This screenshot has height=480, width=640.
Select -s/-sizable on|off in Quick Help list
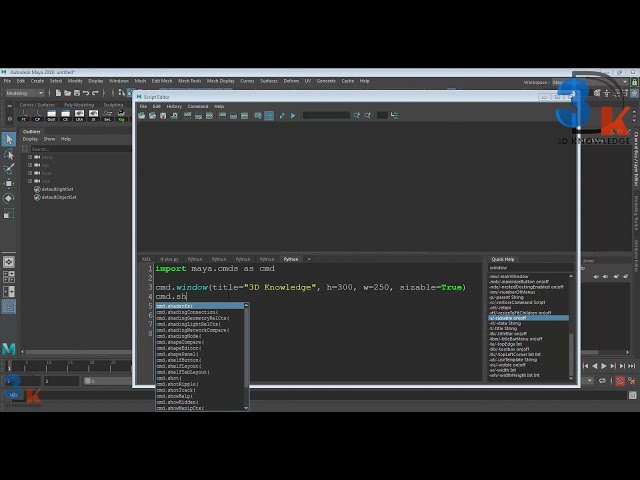[x=528, y=318]
